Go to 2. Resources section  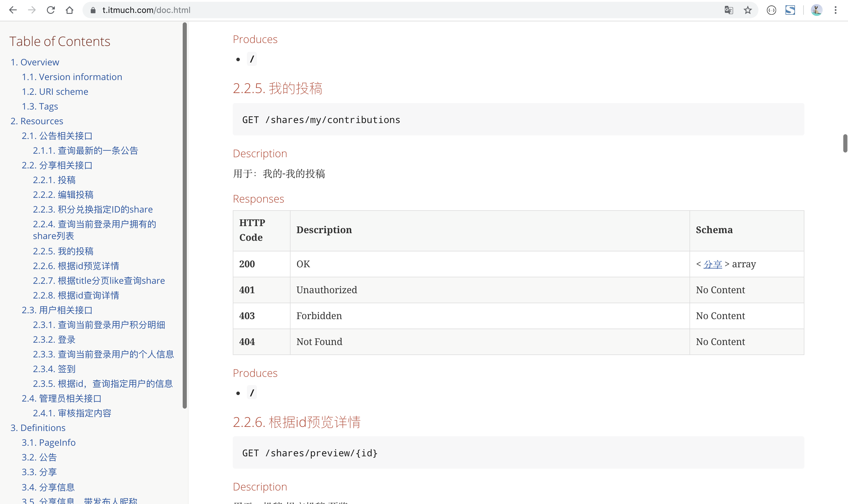point(37,121)
